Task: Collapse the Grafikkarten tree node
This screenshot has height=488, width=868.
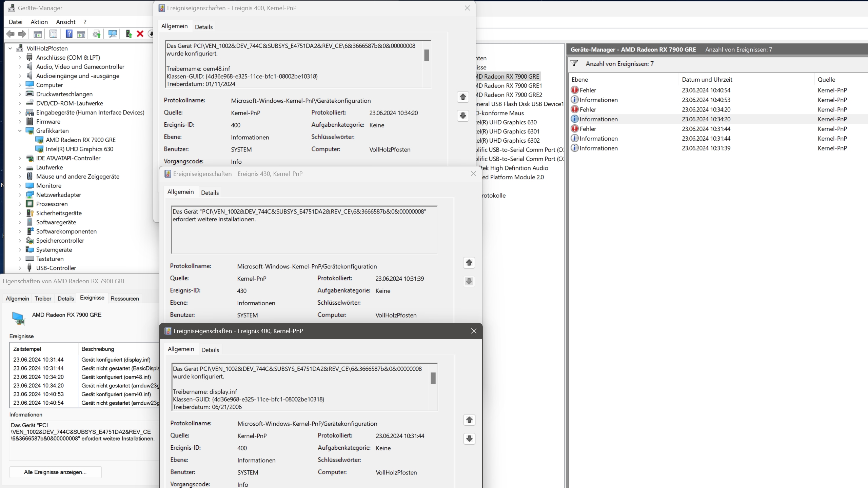Action: pyautogui.click(x=20, y=131)
